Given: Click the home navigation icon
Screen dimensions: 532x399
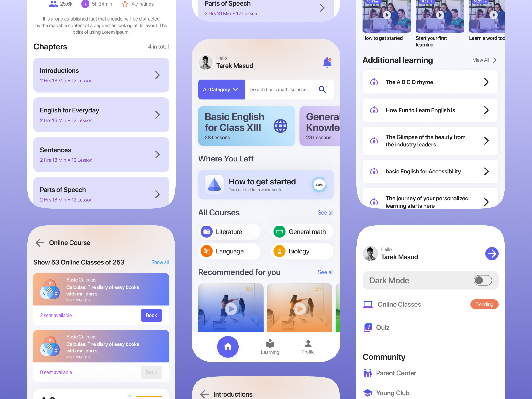Looking at the screenshot, I should 228,346.
